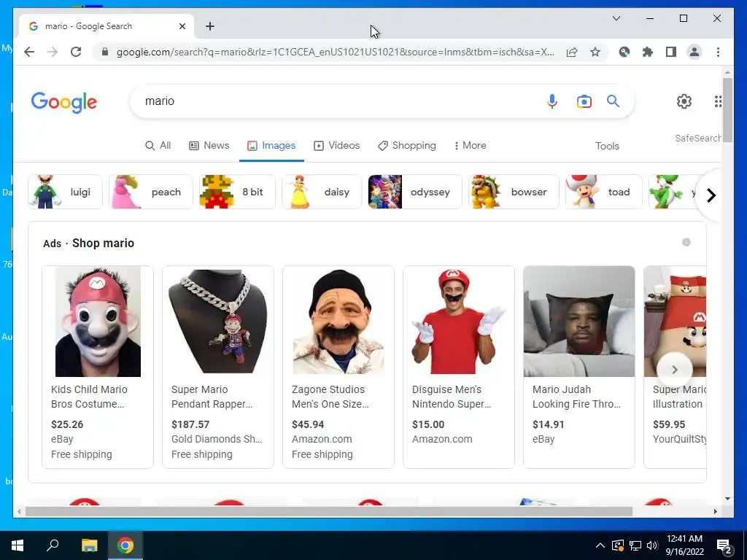Open the notification center icon
The image size is (747, 560).
tap(724, 547)
